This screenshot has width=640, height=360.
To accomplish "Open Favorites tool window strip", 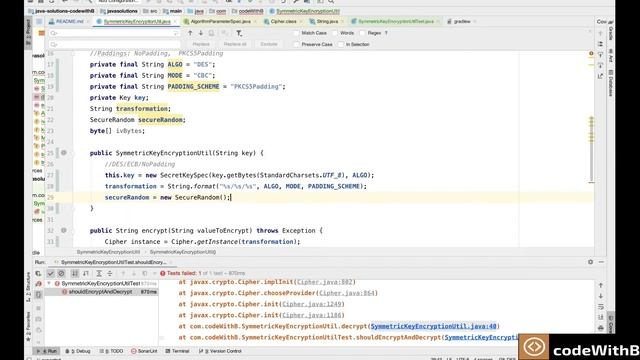I will (28, 326).
